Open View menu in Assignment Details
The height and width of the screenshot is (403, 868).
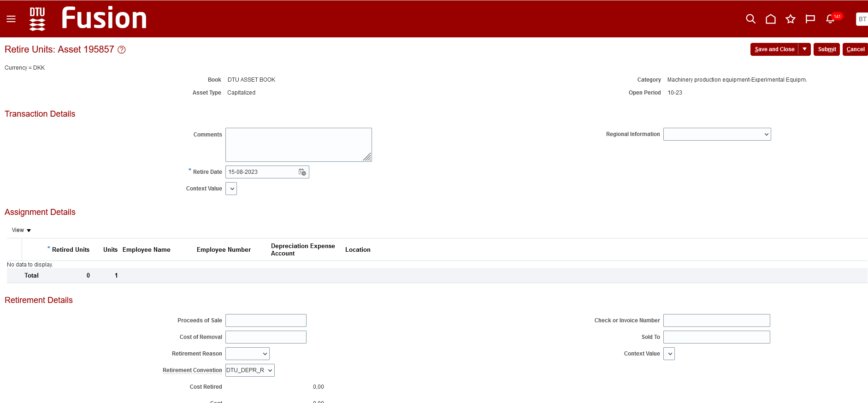point(21,230)
